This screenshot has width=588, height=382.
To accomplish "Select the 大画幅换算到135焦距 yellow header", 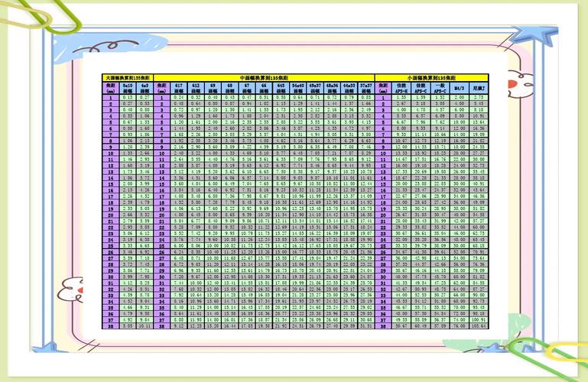I will pyautogui.click(x=128, y=78).
